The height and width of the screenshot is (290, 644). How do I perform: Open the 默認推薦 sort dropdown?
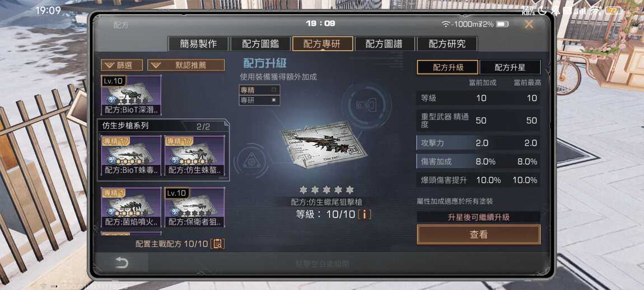[186, 65]
